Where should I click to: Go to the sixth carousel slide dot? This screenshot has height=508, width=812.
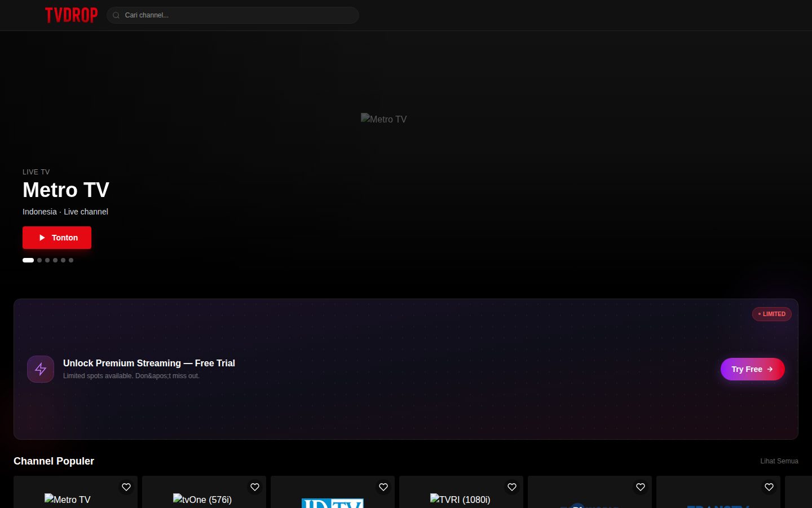(x=71, y=260)
